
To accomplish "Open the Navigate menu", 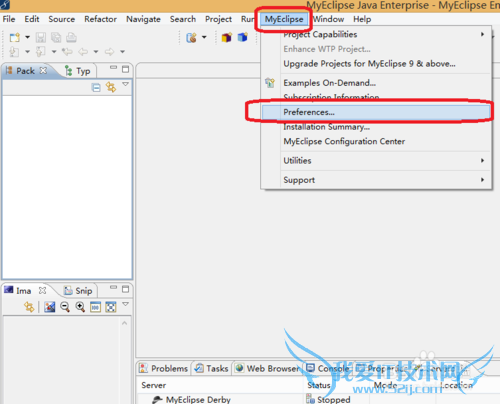I will point(143,19).
